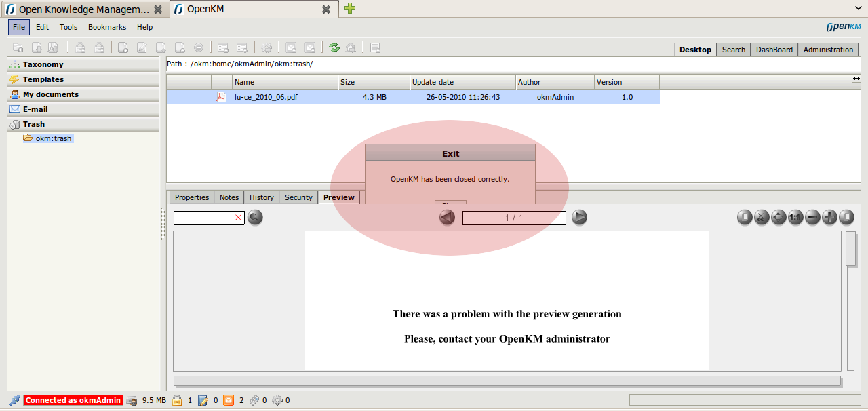Sort file list by Update date column
This screenshot has height=411, width=868.
coord(463,82)
